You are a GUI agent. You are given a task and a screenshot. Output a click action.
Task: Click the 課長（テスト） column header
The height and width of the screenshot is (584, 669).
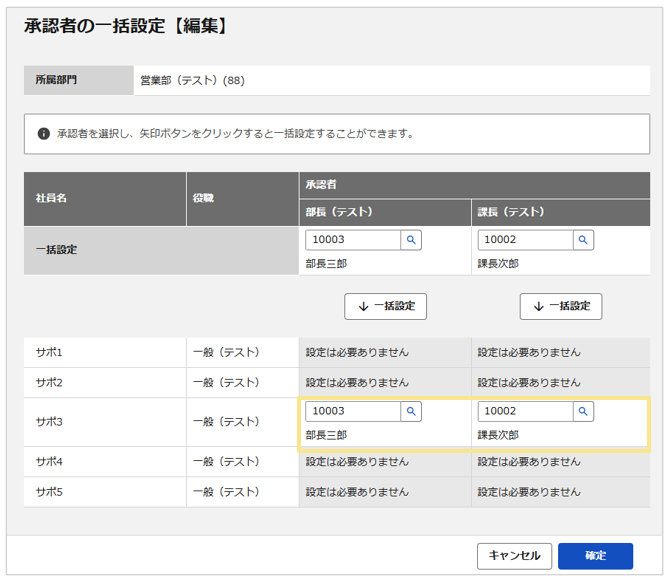(x=511, y=212)
